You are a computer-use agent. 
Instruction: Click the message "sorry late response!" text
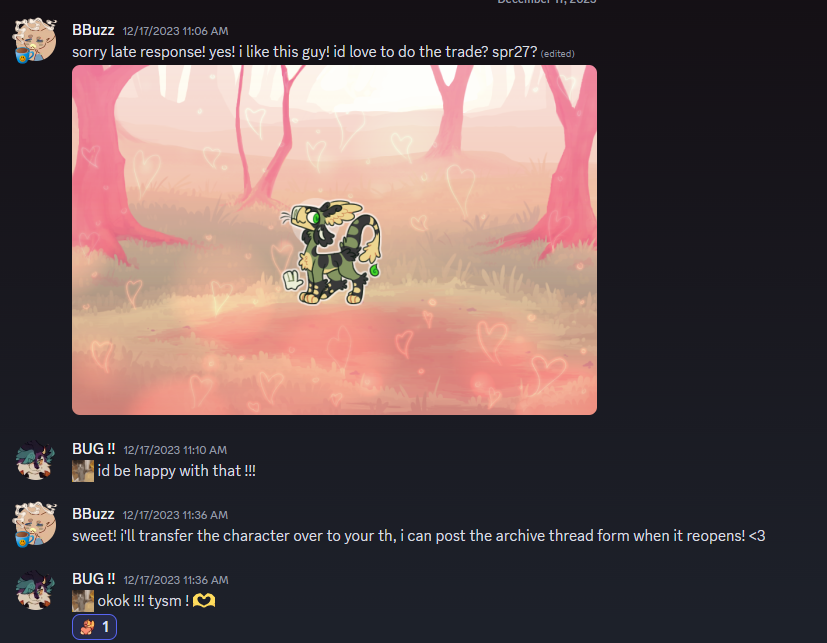(305, 52)
